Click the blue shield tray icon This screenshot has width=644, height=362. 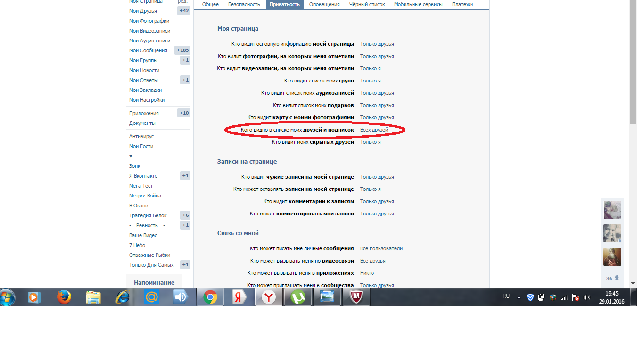point(530,297)
